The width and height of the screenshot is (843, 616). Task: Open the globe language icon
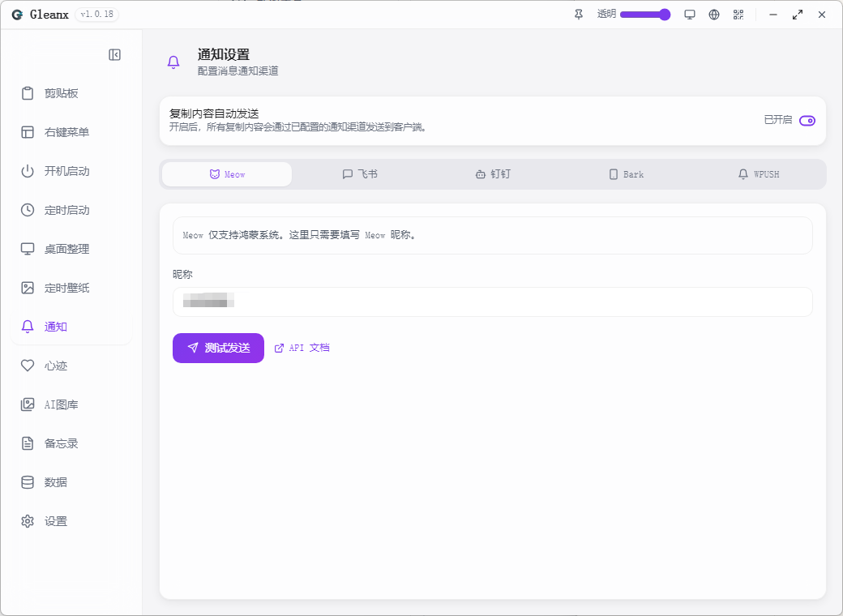click(714, 15)
